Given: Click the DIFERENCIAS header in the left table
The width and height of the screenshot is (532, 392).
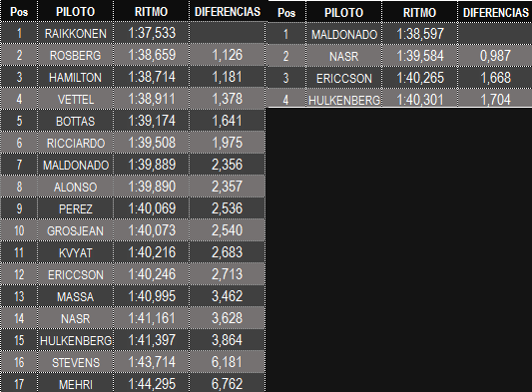Looking at the screenshot, I should [x=228, y=12].
